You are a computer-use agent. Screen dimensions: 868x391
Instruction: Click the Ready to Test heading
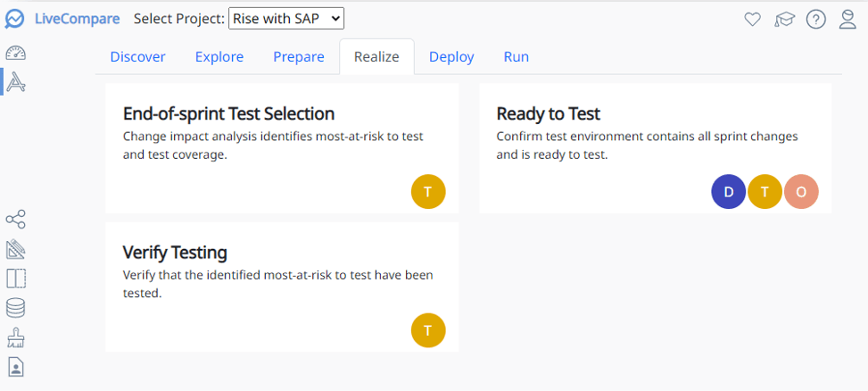point(548,114)
